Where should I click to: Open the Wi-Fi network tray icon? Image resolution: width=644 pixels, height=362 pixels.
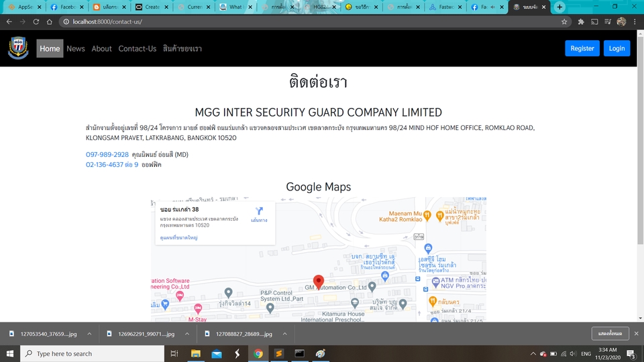(563, 354)
